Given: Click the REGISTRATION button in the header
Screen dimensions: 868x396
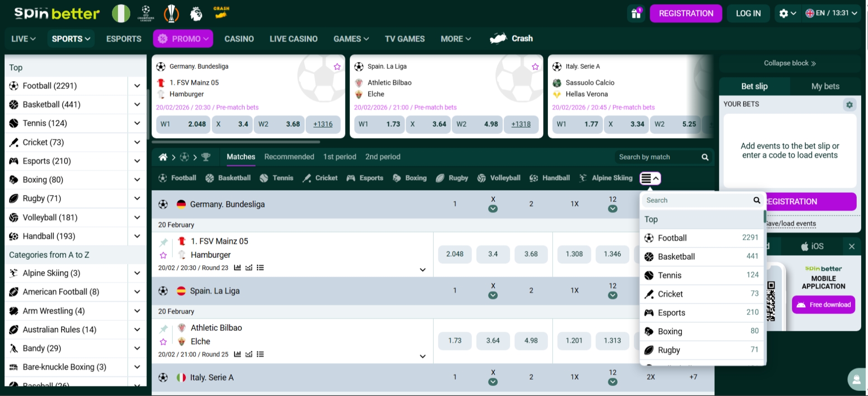Looking at the screenshot, I should [x=686, y=13].
